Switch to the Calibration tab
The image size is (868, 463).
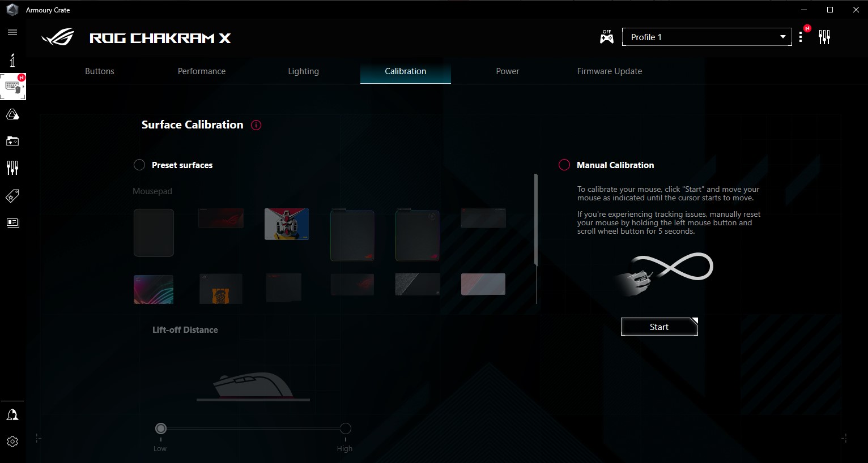(x=406, y=71)
